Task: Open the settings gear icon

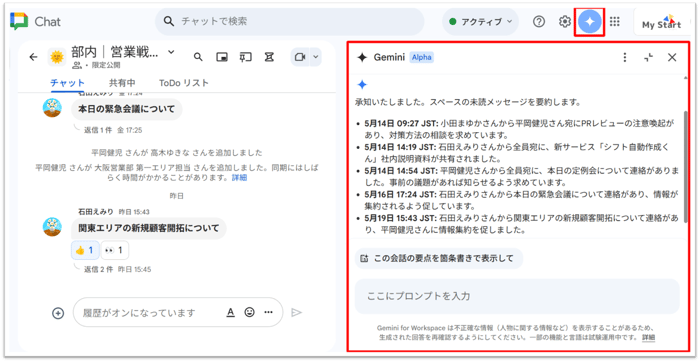Action: [565, 21]
